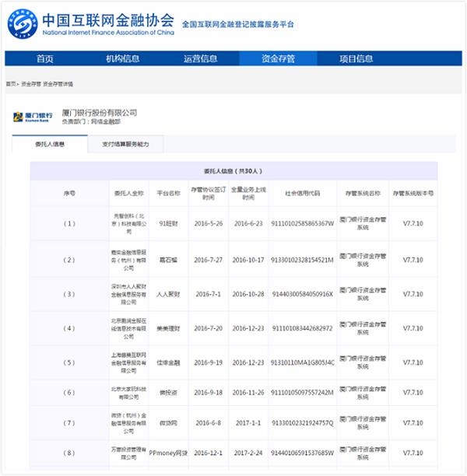Click the 委托人信息 (共30人) table heading
The width and height of the screenshot is (467, 476).
click(233, 171)
